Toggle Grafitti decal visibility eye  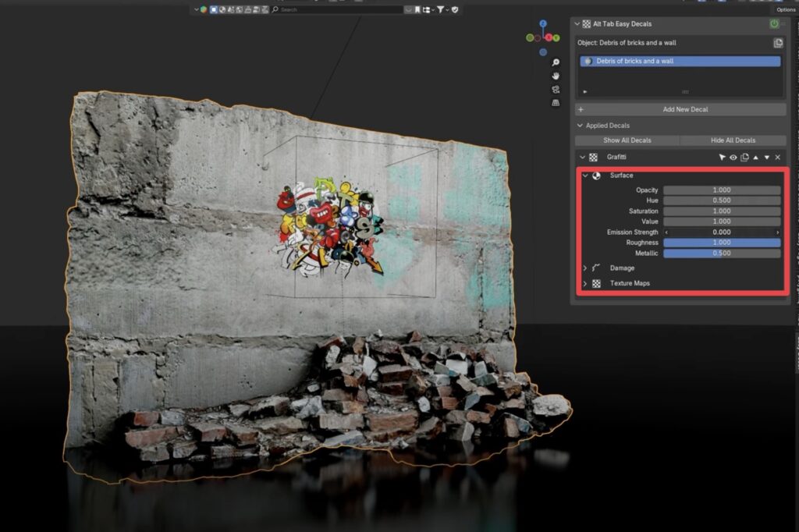[733, 158]
